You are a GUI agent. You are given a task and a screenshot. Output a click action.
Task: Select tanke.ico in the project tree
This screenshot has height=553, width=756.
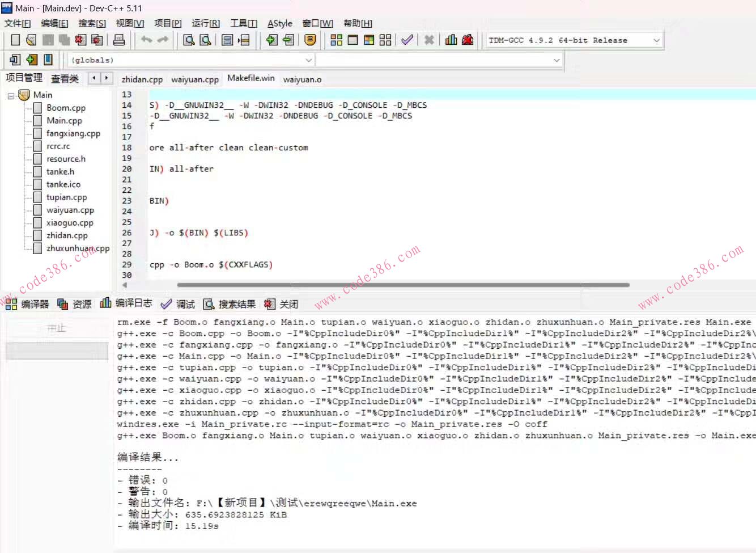[63, 184]
